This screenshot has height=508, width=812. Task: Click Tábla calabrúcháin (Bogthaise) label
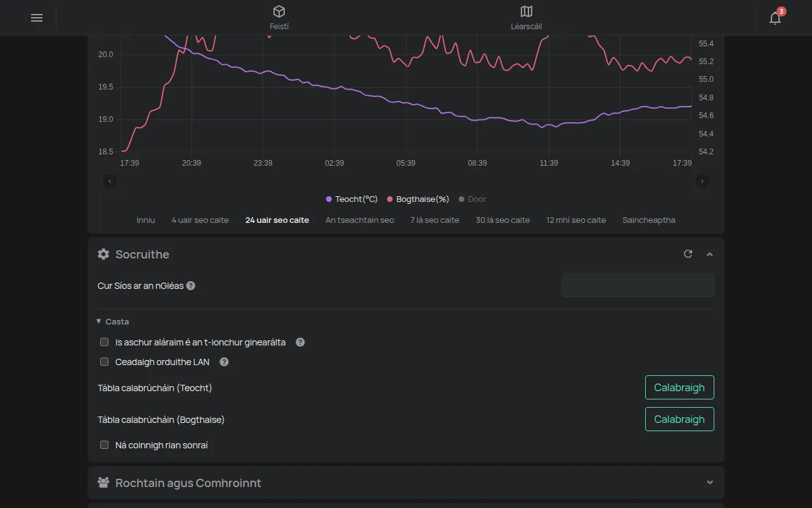click(161, 420)
